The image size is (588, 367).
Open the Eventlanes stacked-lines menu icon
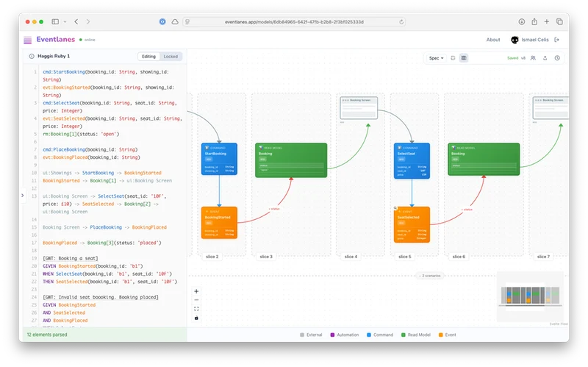(x=27, y=40)
